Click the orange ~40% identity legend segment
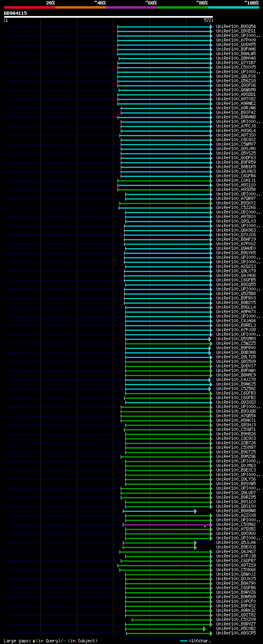Image resolution: width=263 pixels, height=644 pixels. click(x=80, y=7)
